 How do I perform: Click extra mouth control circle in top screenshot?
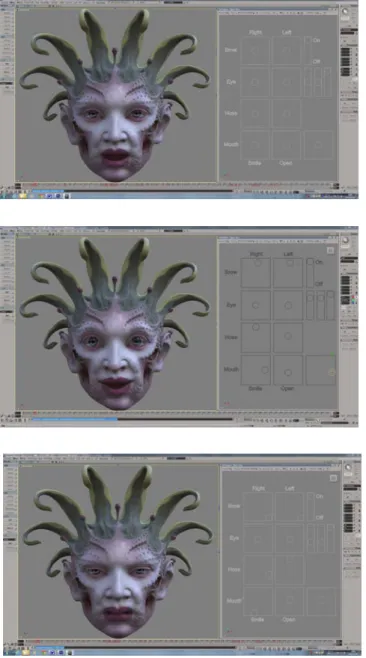pyautogui.click(x=318, y=145)
